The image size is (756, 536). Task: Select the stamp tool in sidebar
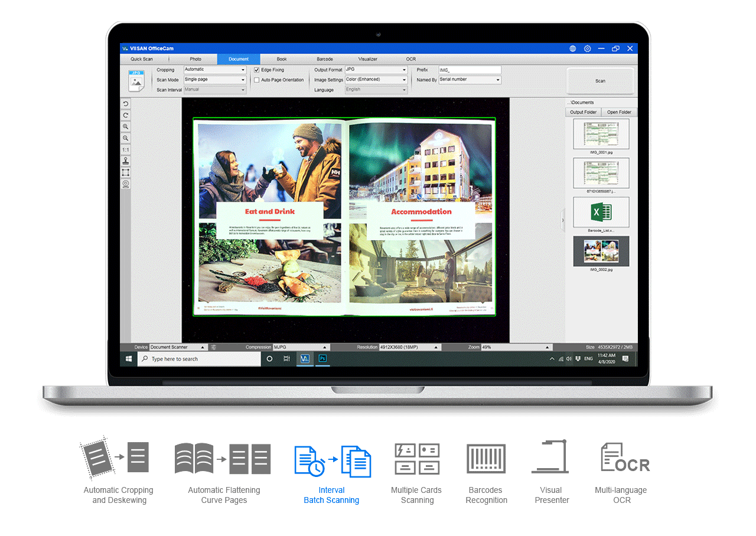(x=126, y=161)
